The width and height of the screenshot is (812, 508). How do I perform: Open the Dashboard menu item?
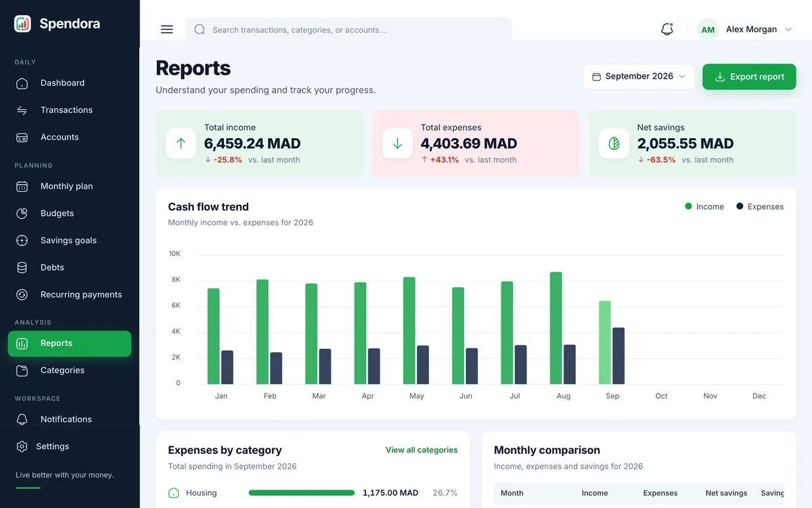click(x=62, y=83)
